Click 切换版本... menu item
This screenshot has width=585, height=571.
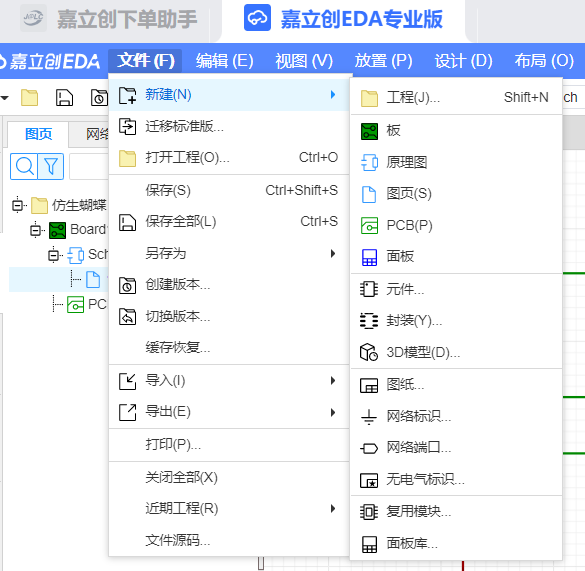tap(229, 317)
